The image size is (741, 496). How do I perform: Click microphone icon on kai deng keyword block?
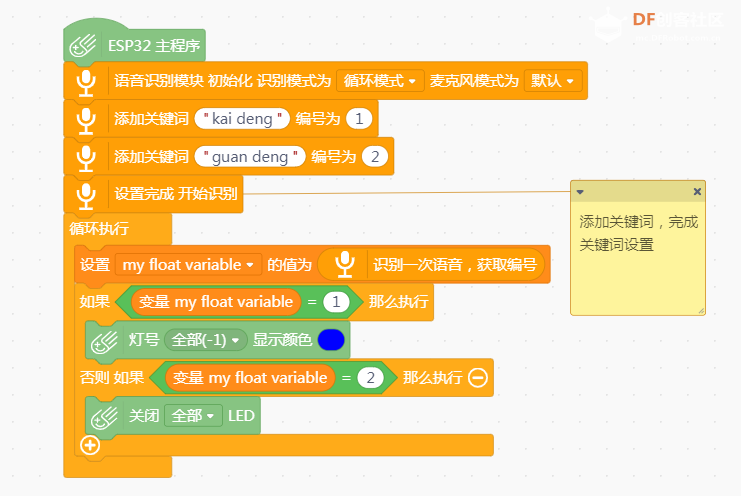[x=86, y=121]
